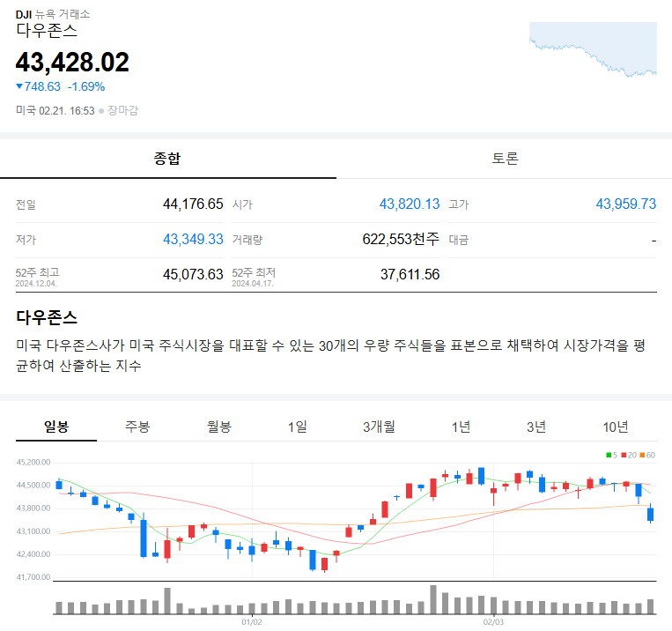Show the 10년 chart range
Viewport: 672px width, 631px height.
click(616, 427)
